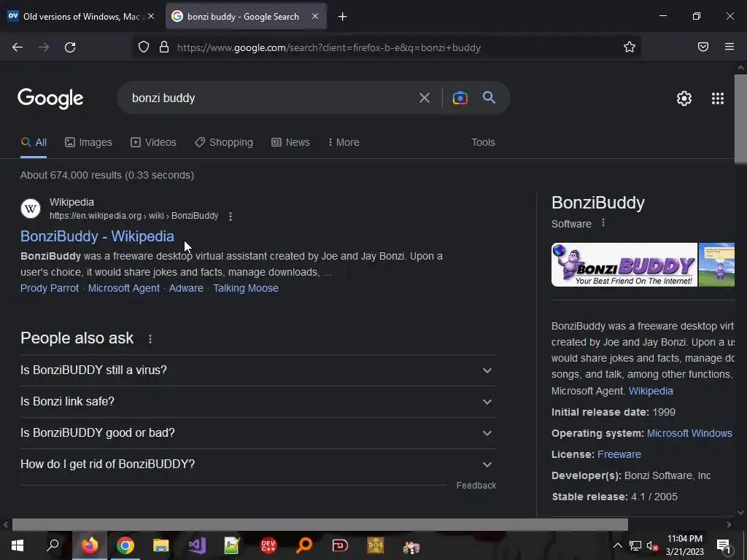This screenshot has width=747, height=560.
Task: Switch to the Images tab
Action: pyautogui.click(x=88, y=142)
